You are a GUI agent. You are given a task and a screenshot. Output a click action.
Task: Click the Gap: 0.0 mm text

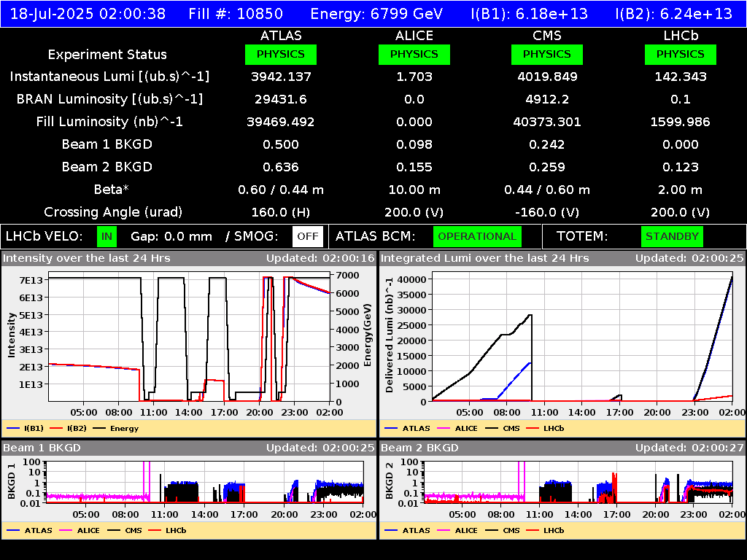[x=171, y=236]
